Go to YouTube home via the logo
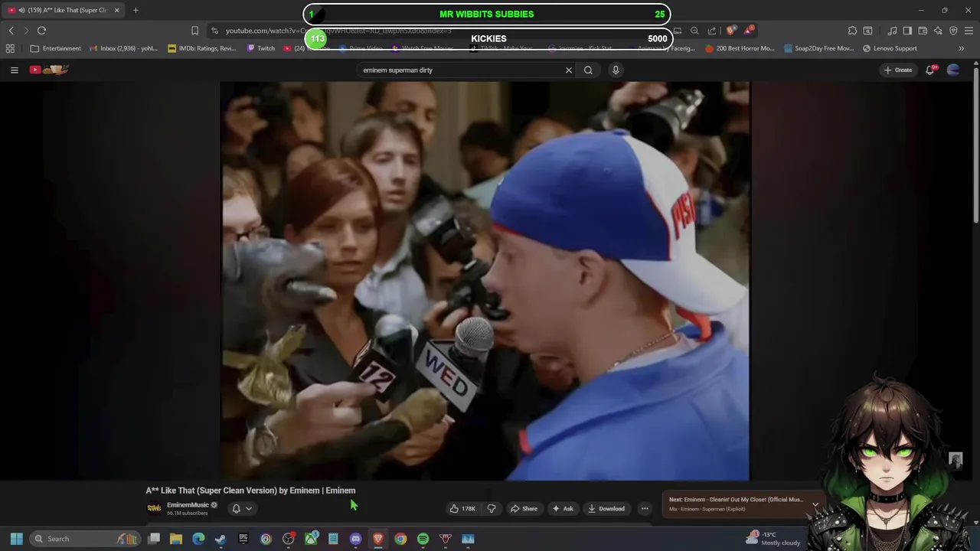This screenshot has width=980, height=551. pos(50,70)
